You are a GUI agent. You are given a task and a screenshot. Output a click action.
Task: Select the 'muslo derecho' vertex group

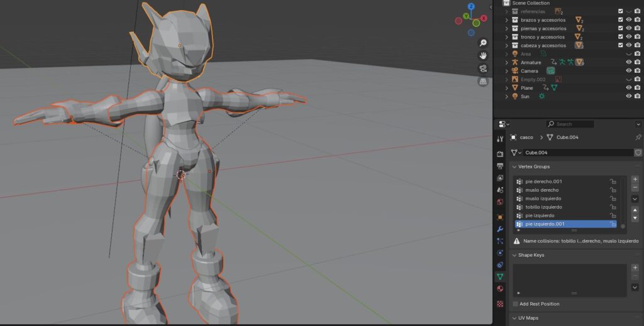click(541, 190)
